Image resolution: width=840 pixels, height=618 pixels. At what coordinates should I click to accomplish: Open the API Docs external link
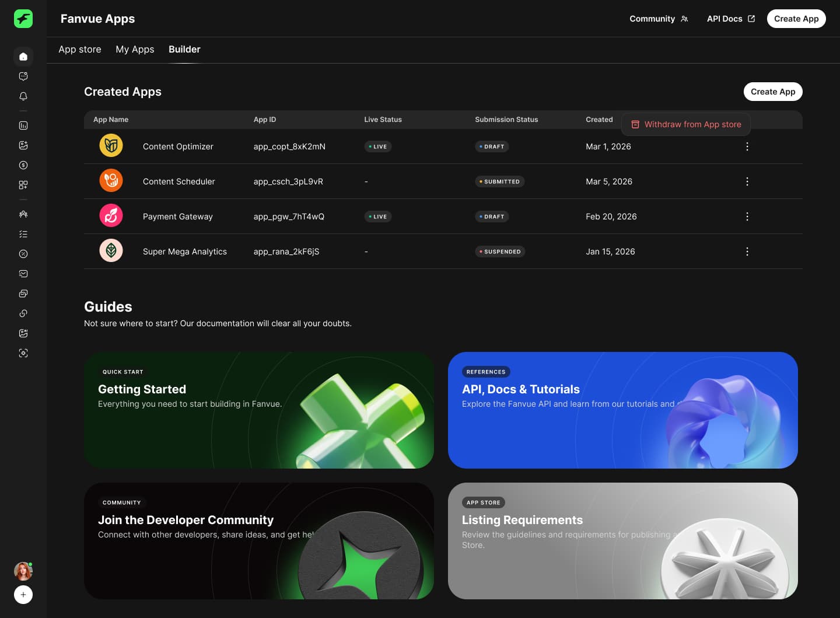coord(731,19)
